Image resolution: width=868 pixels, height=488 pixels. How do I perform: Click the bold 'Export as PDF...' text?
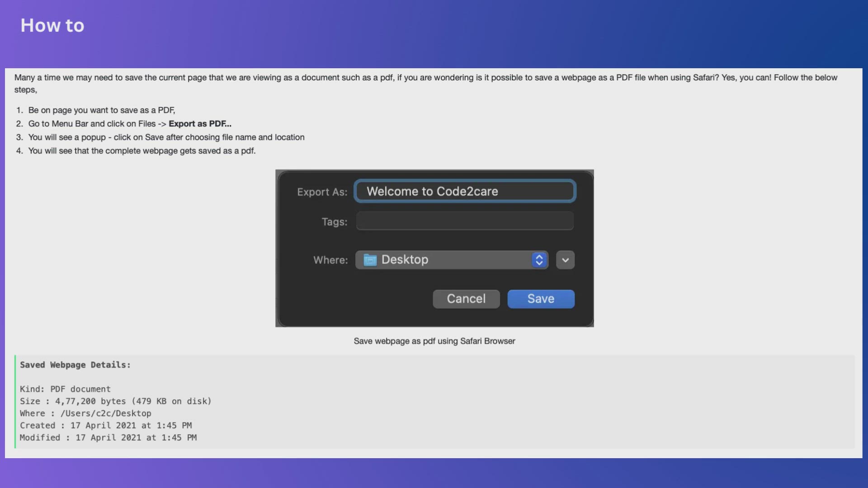(x=200, y=124)
